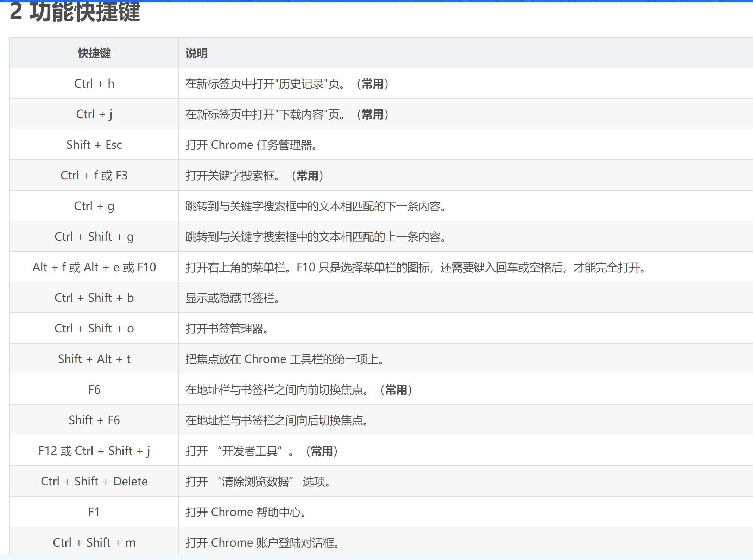Click the 'Alt + f 或 Alt + e 或 F10' cell
The height and width of the screenshot is (560, 753).
tap(94, 267)
